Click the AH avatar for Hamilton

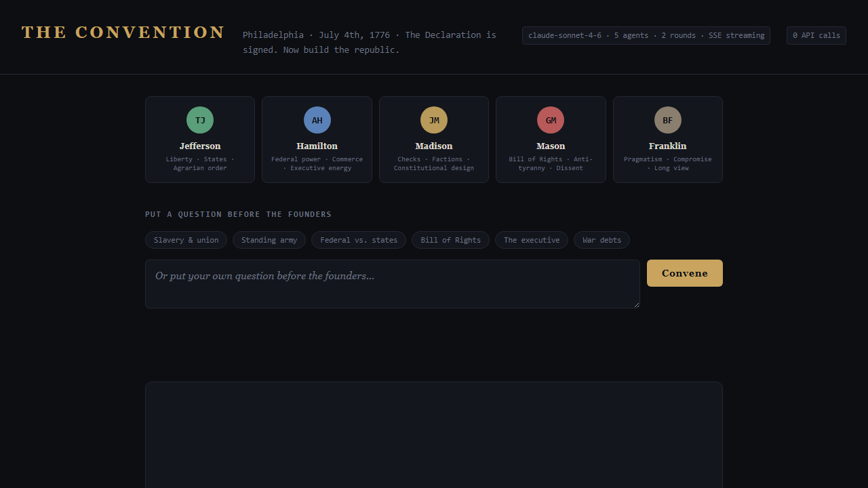[x=317, y=120]
